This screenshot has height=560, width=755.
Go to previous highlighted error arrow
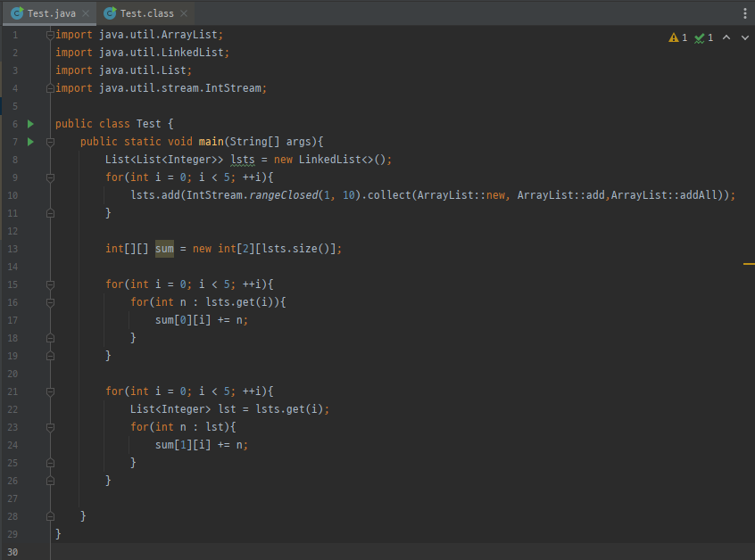click(x=726, y=37)
